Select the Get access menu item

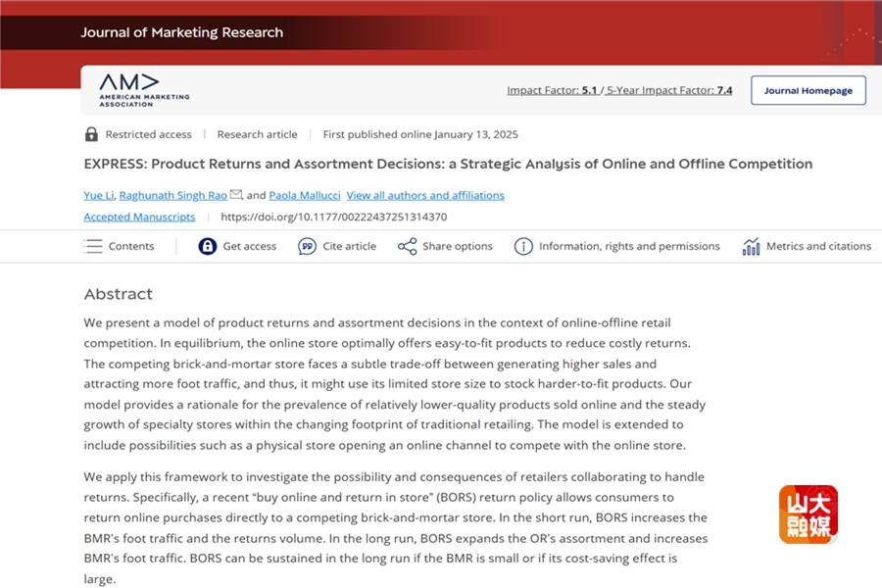[250, 246]
